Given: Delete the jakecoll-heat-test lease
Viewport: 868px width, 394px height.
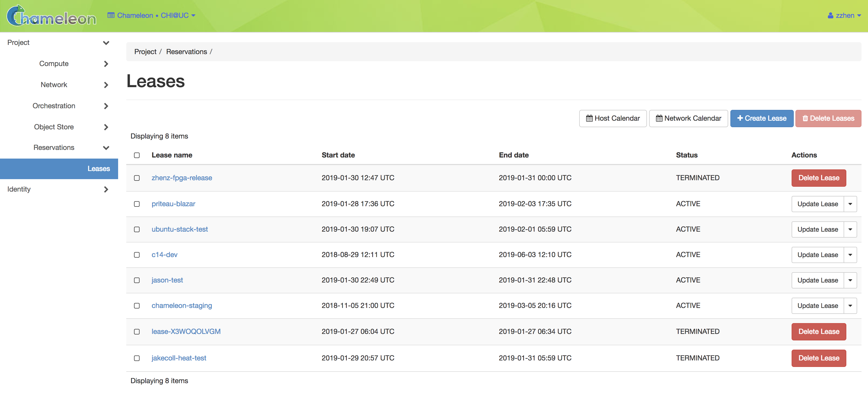Looking at the screenshot, I should [818, 358].
